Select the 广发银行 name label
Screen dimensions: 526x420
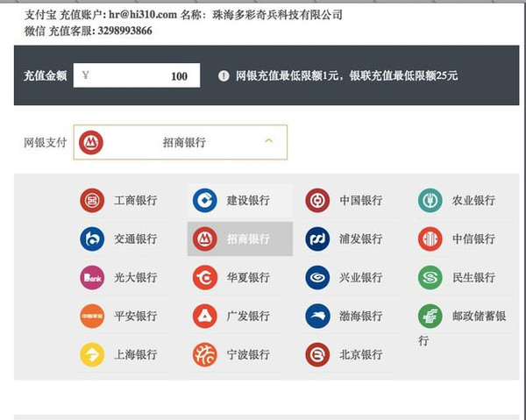(x=248, y=316)
